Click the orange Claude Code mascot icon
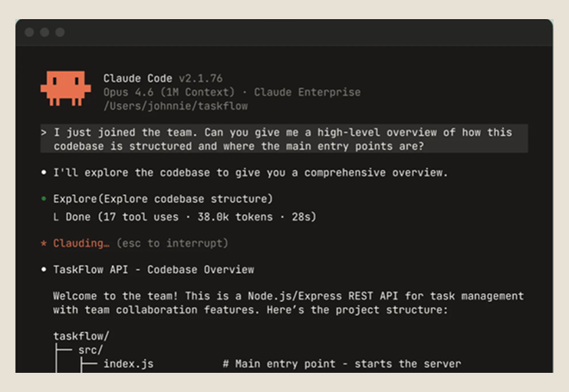 pyautogui.click(x=60, y=87)
